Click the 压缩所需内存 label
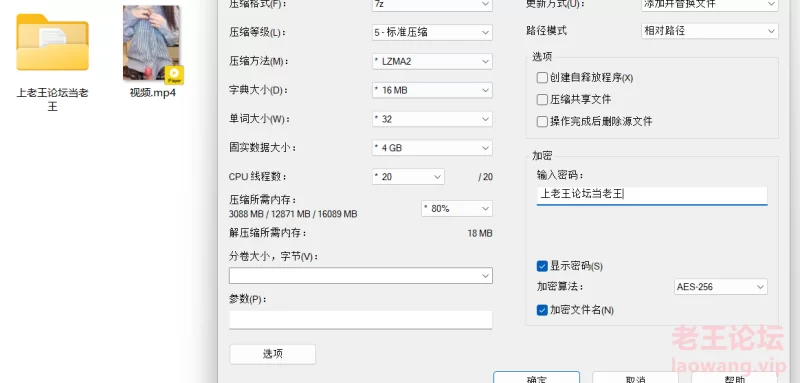800x383 pixels. (x=263, y=199)
